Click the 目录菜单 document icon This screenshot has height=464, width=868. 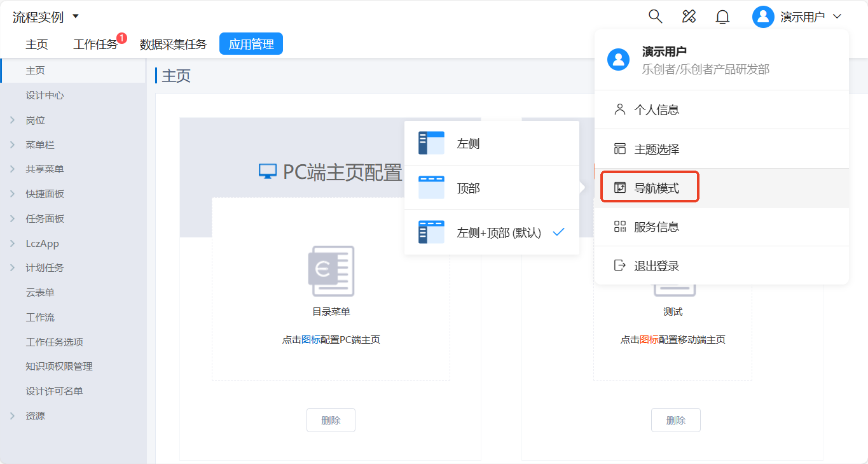(x=331, y=271)
